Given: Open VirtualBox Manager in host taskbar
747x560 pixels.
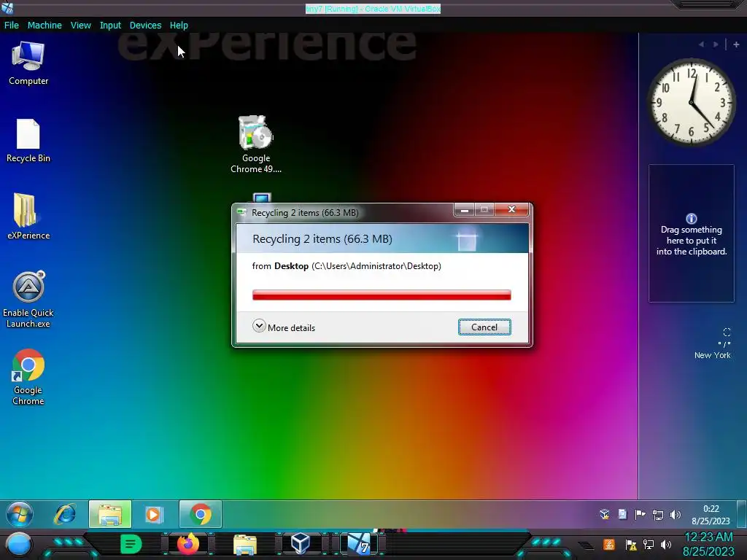Looking at the screenshot, I should click(301, 544).
